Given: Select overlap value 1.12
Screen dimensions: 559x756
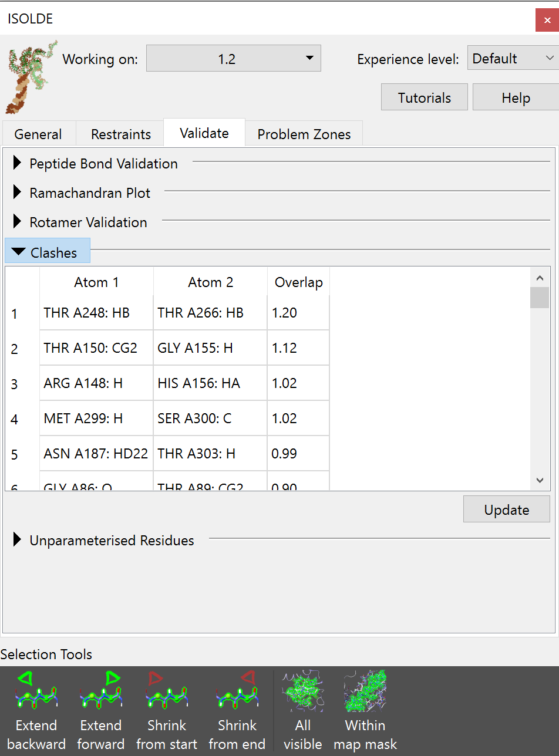Looking at the screenshot, I should [x=298, y=347].
